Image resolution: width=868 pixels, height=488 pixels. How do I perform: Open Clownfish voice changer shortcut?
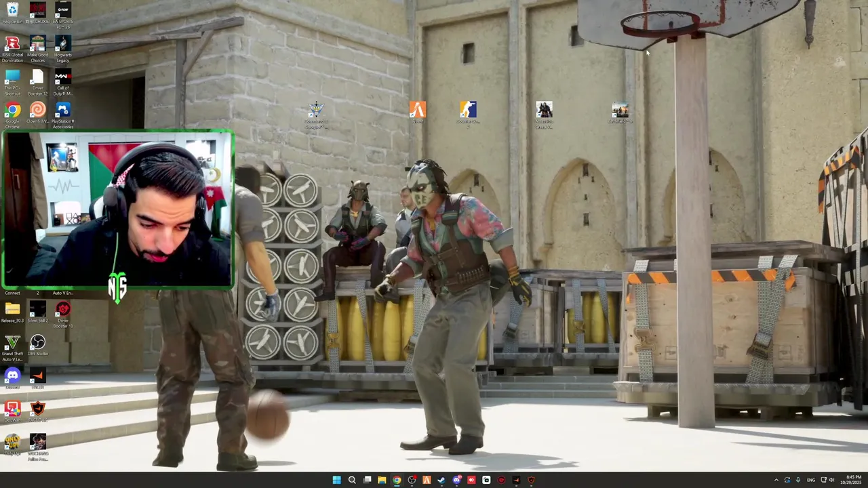click(37, 114)
